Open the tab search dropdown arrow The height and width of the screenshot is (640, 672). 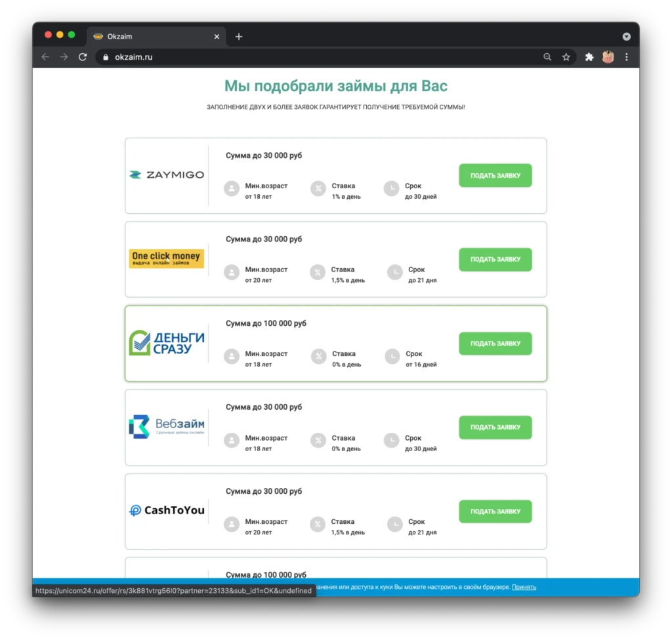pos(627,37)
